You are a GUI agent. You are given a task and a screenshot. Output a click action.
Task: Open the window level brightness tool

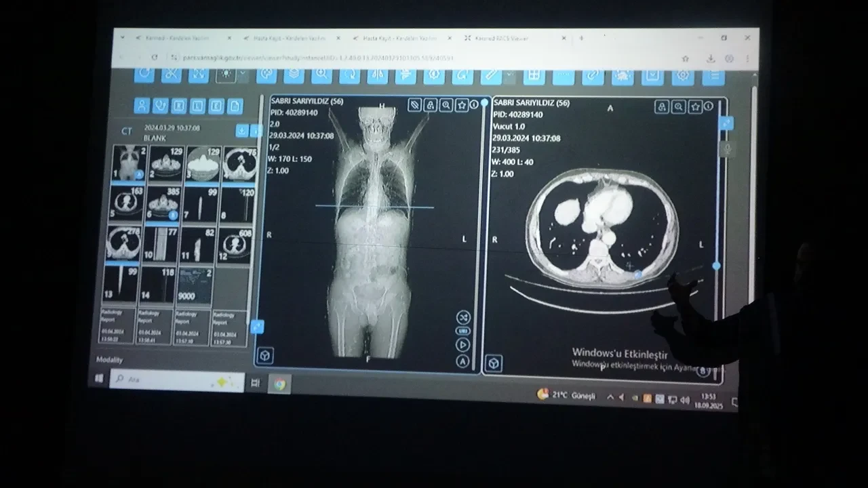pos(226,76)
